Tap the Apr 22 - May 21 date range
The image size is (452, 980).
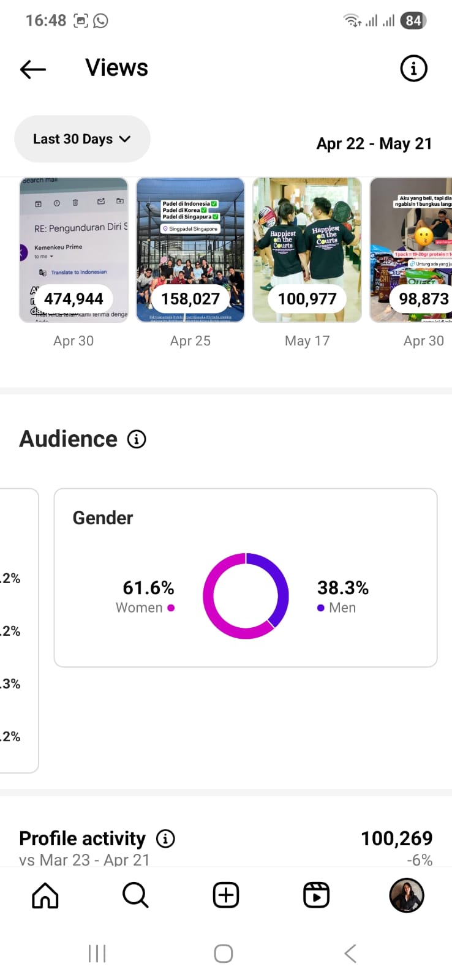tap(374, 144)
